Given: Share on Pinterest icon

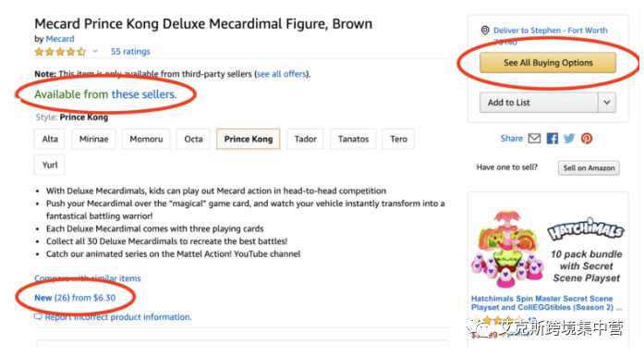Looking at the screenshot, I should pos(587,138).
